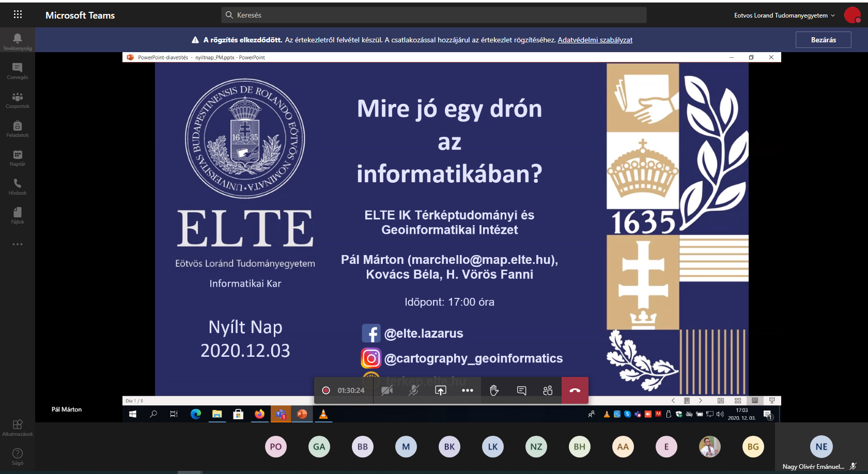Select participant avatar PO

(x=276, y=447)
